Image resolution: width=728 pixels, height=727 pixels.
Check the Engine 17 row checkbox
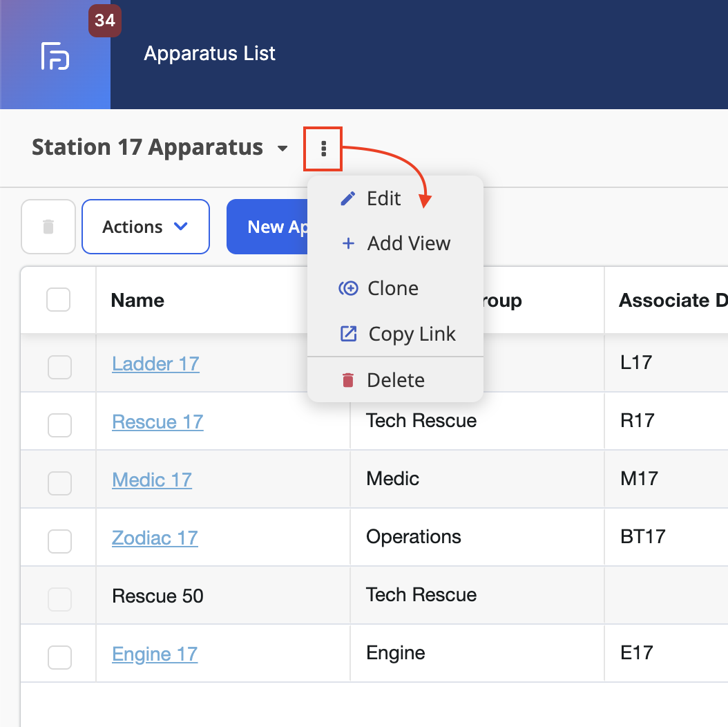pyautogui.click(x=59, y=657)
